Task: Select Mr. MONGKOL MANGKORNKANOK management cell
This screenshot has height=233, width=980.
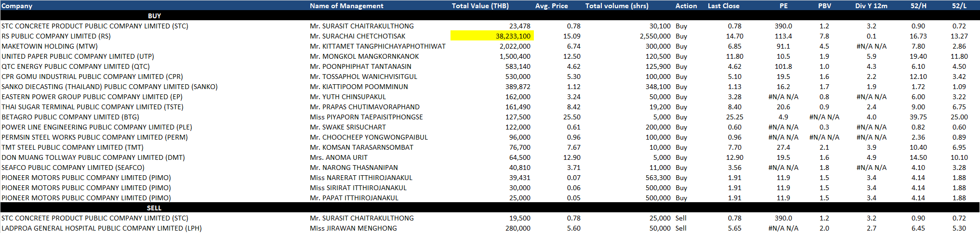Action: coord(364,56)
